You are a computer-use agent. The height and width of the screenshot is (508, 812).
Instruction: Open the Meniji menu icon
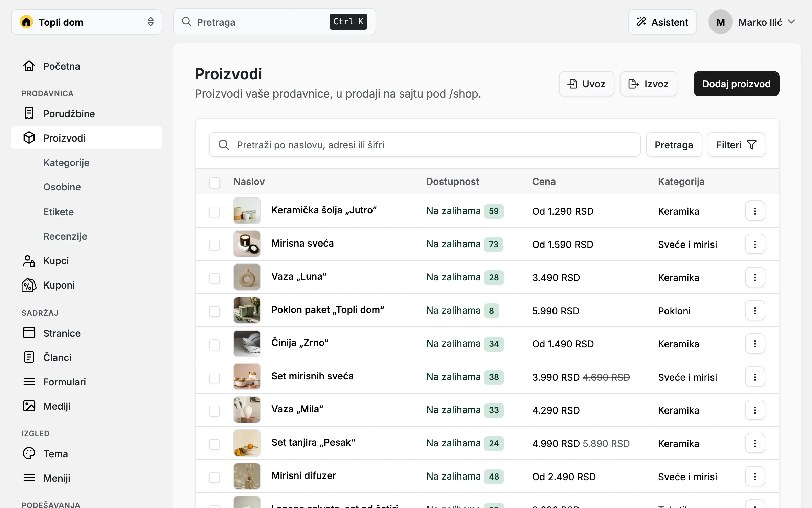click(x=29, y=478)
